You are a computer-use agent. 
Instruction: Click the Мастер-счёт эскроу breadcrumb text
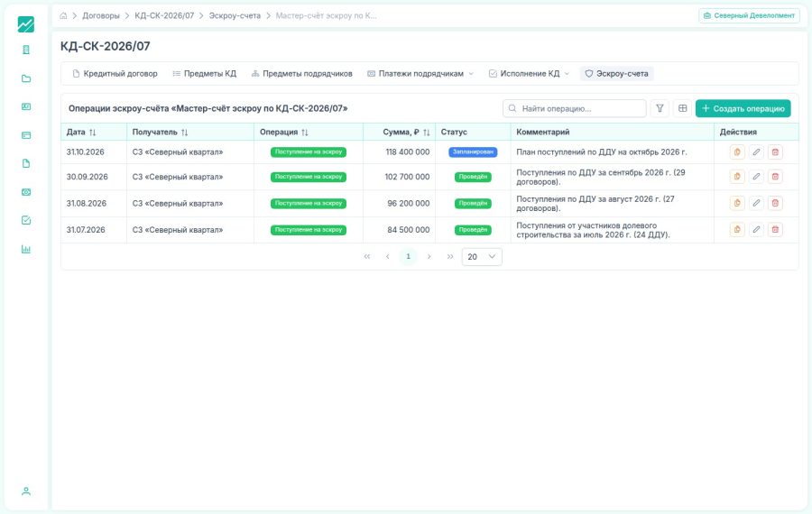coord(326,15)
